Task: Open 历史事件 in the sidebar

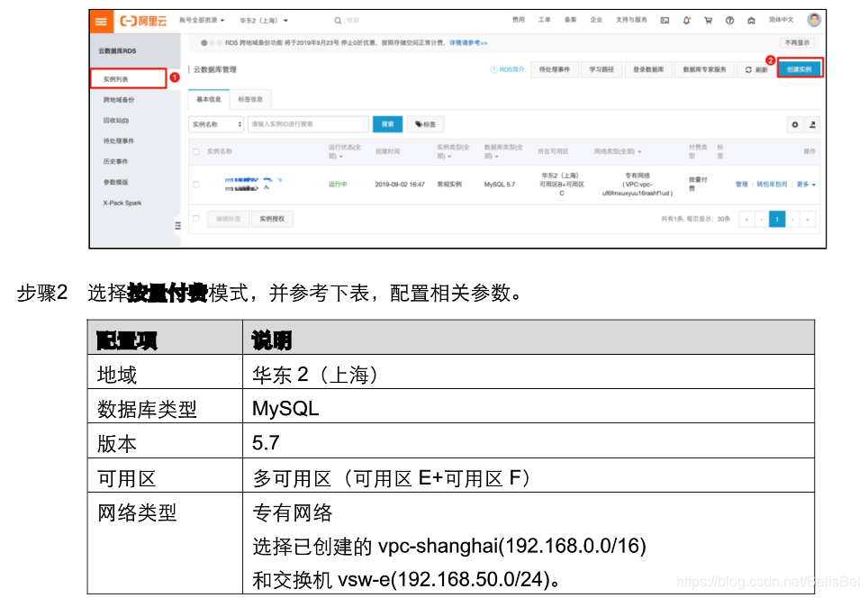Action: 115,162
